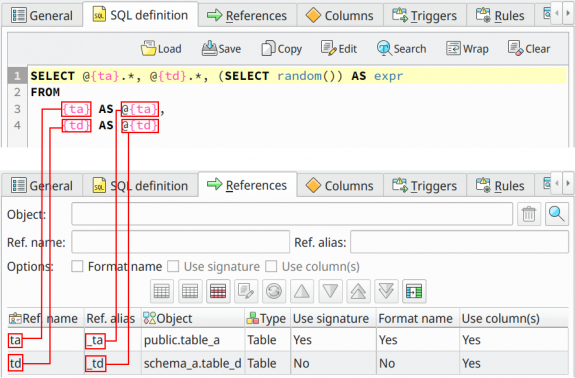Click line number 4 in the editor gutter
Viewport: 575px width, 378px height.
click(x=17, y=125)
